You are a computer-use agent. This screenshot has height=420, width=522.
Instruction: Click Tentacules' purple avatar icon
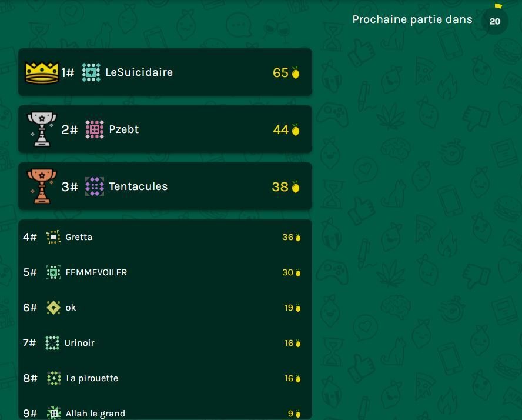[95, 186]
